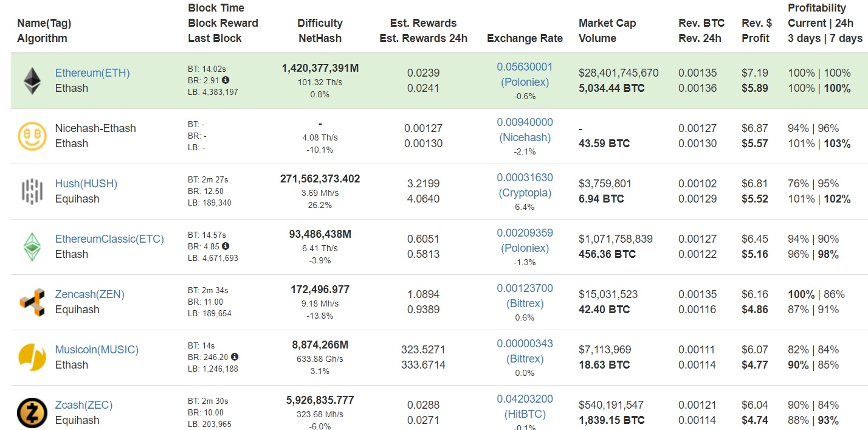
Task: Open the Musicoin(MUSIC) coin link
Action: [97, 350]
